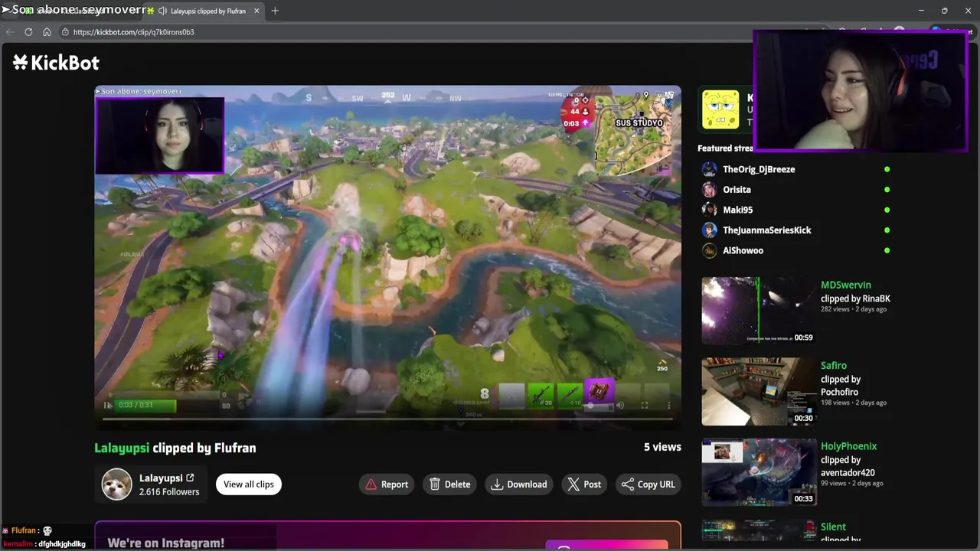Click MDSwervin channel name

pyautogui.click(x=845, y=285)
